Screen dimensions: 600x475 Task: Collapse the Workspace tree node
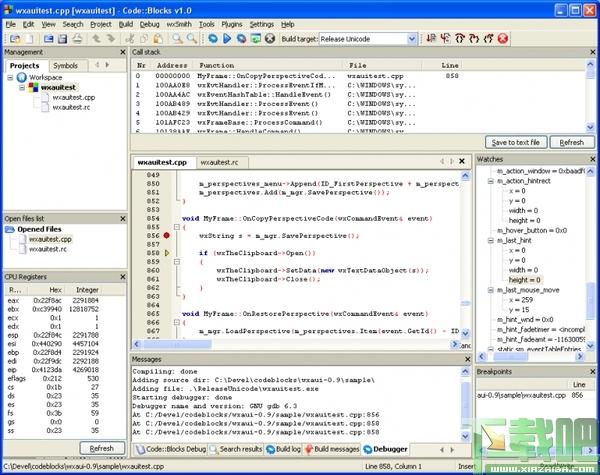(x=10, y=78)
